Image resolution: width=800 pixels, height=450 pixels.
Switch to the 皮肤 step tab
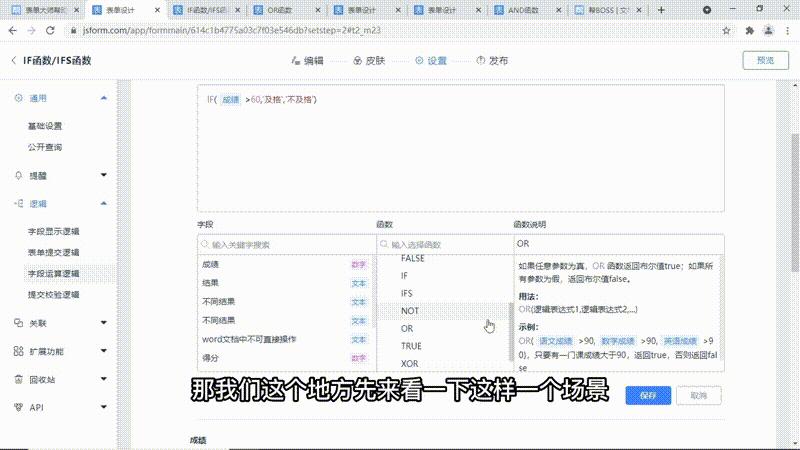point(368,61)
